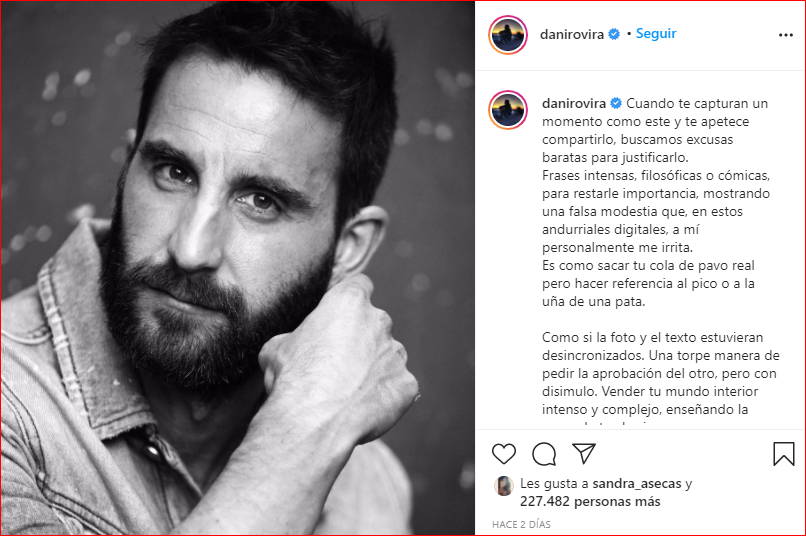Open danirovira's story from header avatar
The image size is (806, 536).
508,35
